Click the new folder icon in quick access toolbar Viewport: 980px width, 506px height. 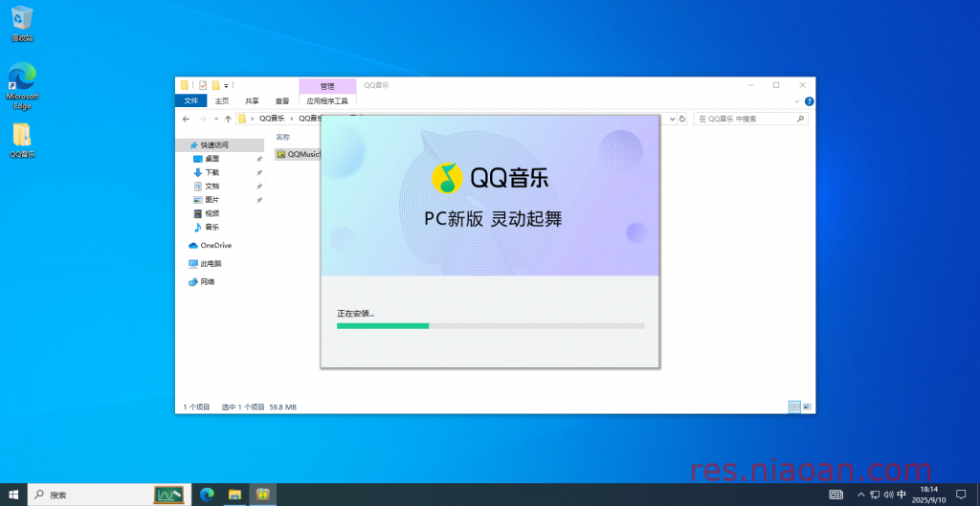(215, 85)
